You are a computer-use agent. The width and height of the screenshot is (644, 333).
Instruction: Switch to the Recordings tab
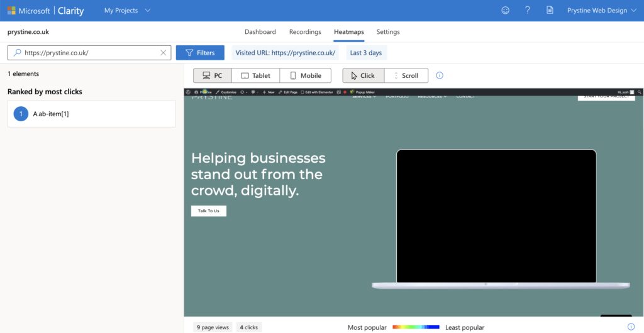[305, 31]
